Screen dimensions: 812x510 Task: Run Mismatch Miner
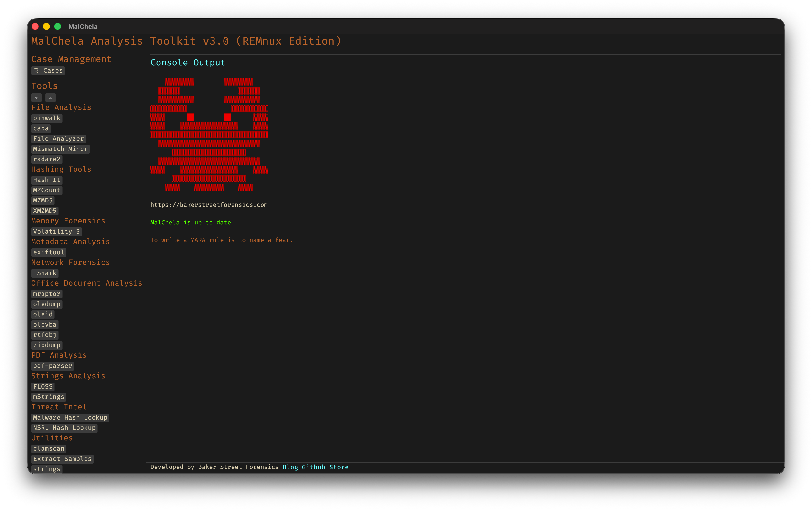pos(60,149)
